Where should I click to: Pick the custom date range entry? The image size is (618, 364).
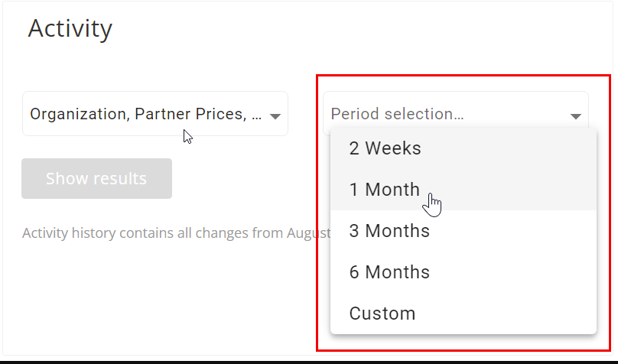point(463,314)
